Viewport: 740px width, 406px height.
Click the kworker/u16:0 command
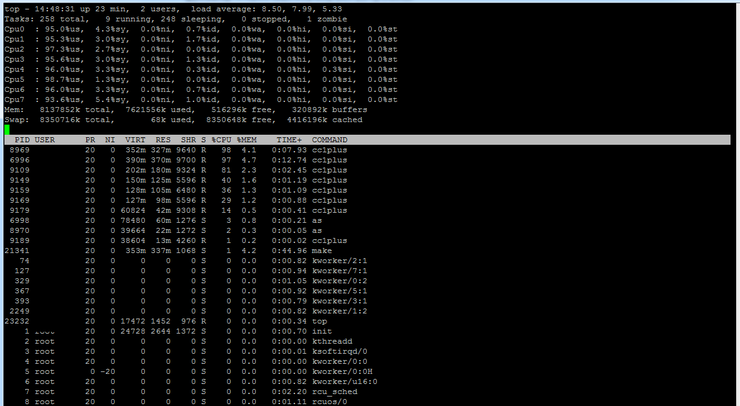click(x=345, y=381)
